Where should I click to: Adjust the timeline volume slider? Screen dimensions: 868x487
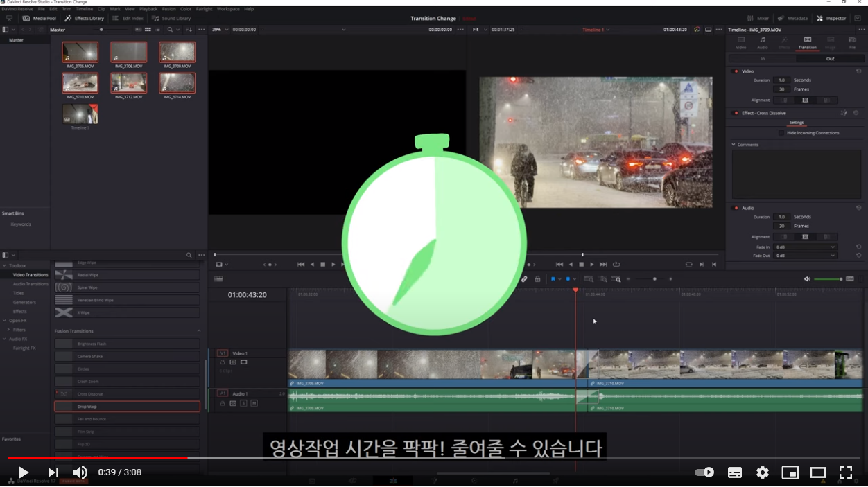(x=828, y=279)
